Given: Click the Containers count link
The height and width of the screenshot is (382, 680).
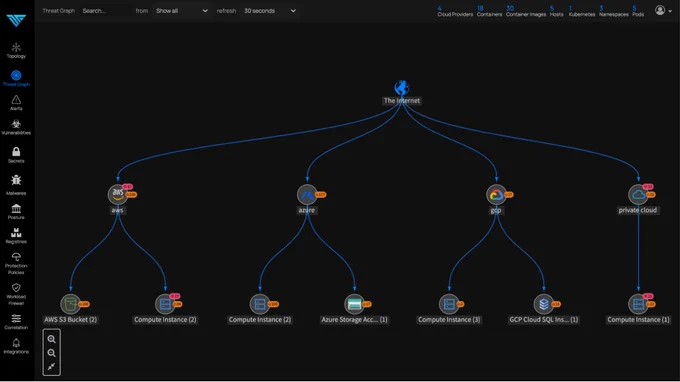Looking at the screenshot, I should click(x=489, y=11).
